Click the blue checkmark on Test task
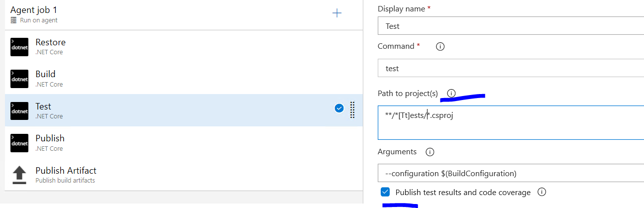 339,108
